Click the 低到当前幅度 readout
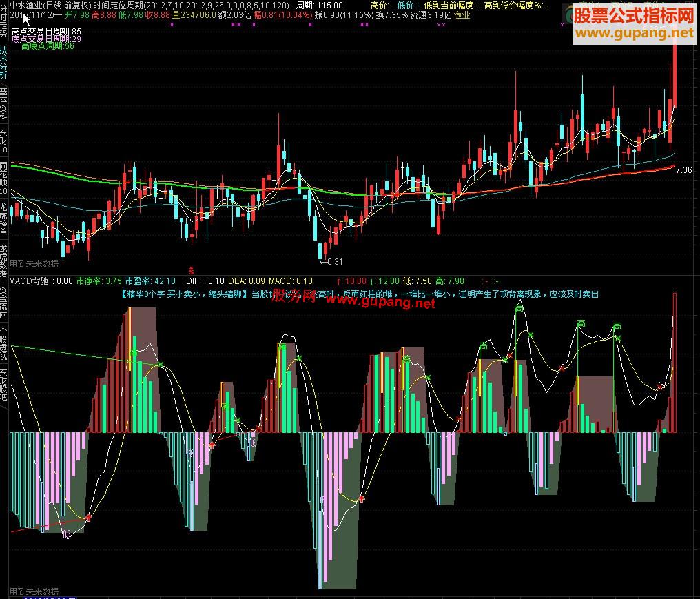Screen dimensions: 700x599 [x=453, y=6]
